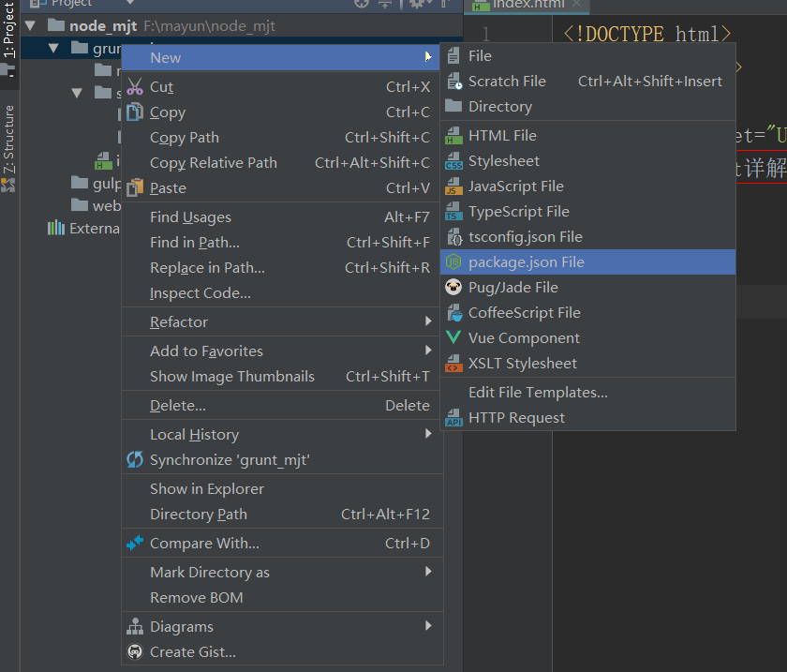The image size is (787, 672).
Task: Click the Vue Component logo
Action: point(453,338)
